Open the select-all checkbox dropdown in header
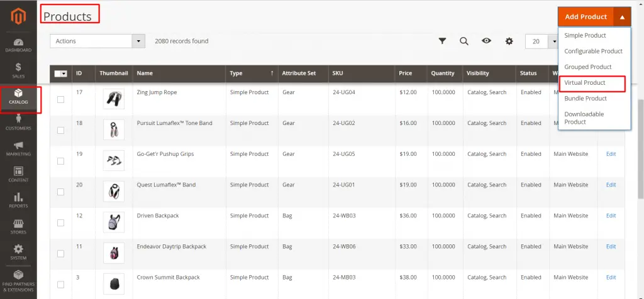The width and height of the screenshot is (644, 299). (x=65, y=73)
